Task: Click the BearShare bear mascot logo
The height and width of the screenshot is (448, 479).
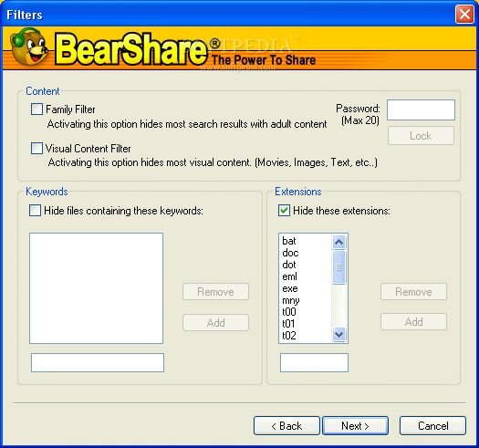Action: pos(29,47)
